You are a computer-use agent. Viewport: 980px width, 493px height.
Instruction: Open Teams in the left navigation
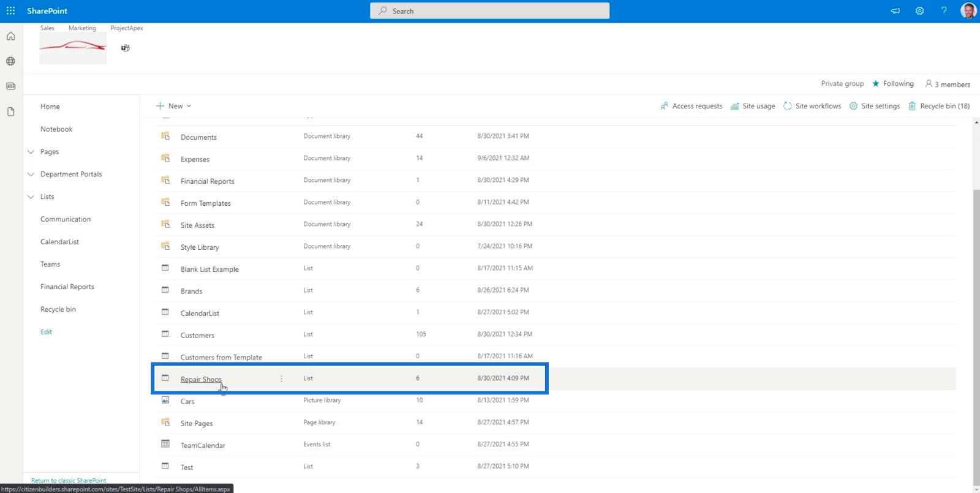point(50,265)
